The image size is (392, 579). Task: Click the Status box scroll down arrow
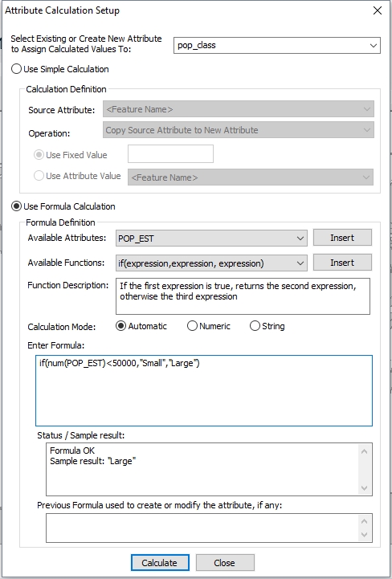click(x=365, y=487)
